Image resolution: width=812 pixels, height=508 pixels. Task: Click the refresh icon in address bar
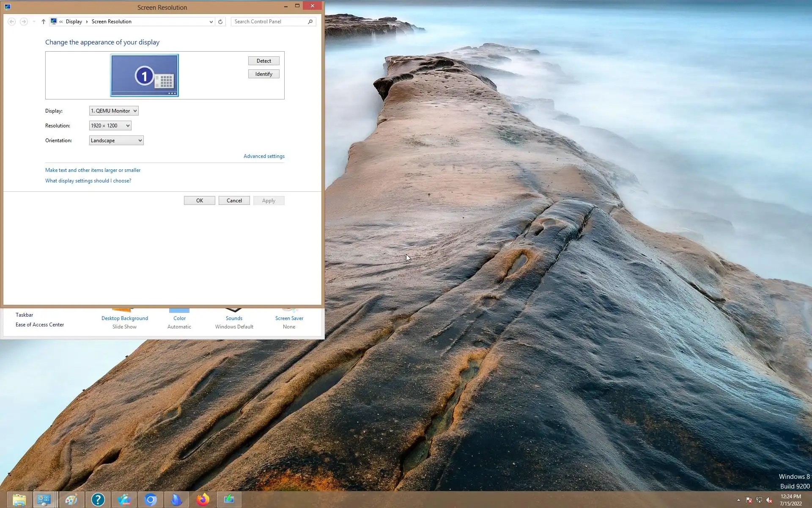[220, 22]
